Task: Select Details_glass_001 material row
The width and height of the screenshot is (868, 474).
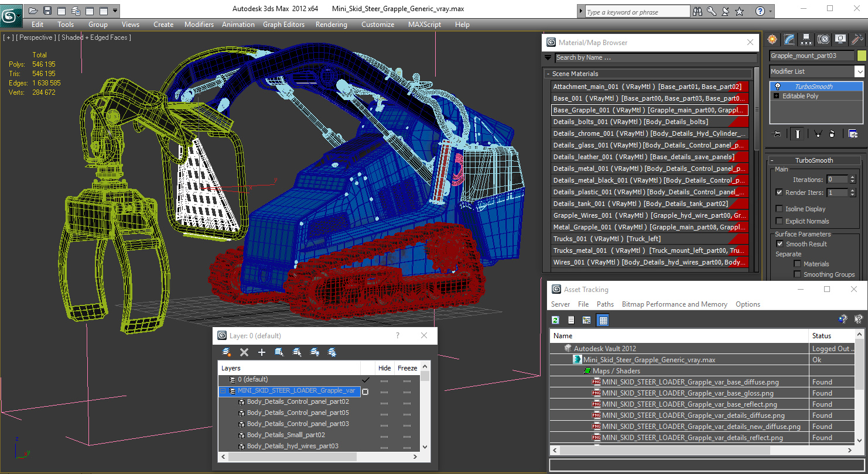Action: [650, 145]
